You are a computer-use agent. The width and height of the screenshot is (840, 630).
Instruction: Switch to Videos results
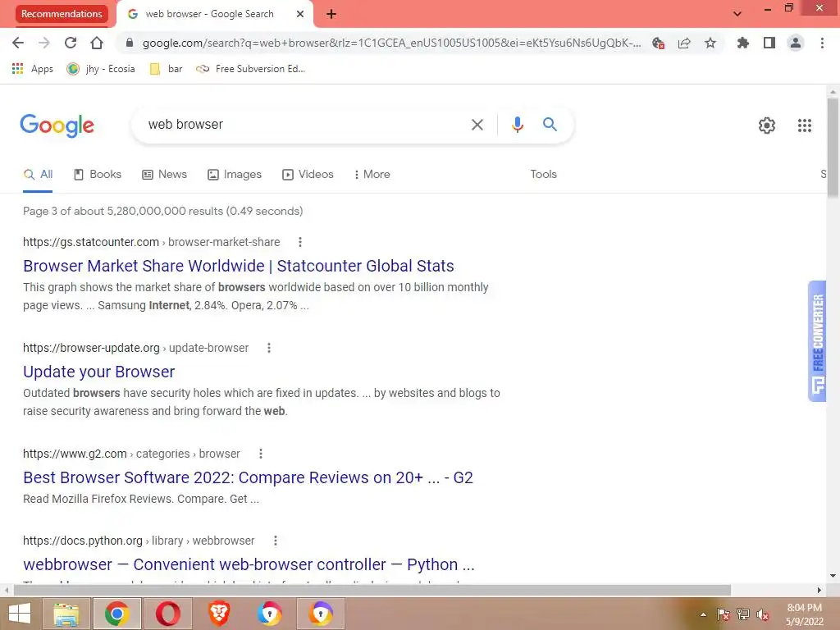pyautogui.click(x=308, y=174)
